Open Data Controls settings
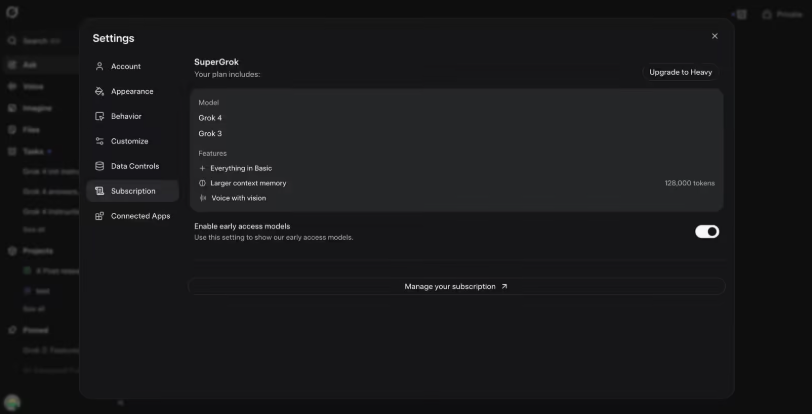The height and width of the screenshot is (414, 812). [133, 166]
